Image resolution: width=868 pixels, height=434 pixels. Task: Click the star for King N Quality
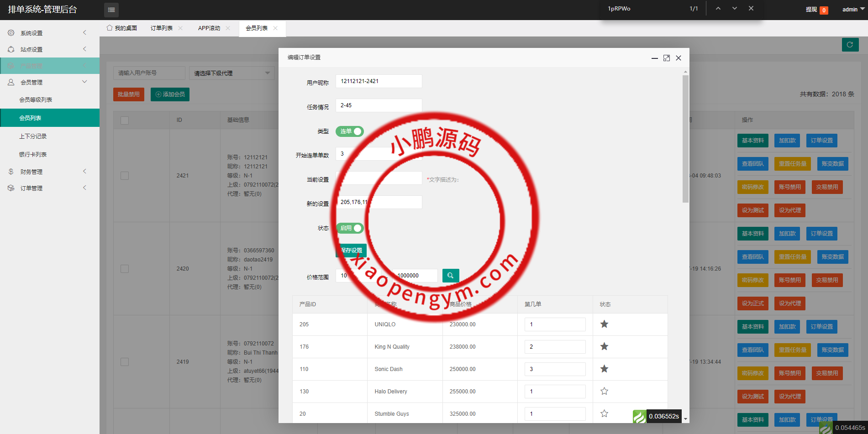[x=604, y=346]
